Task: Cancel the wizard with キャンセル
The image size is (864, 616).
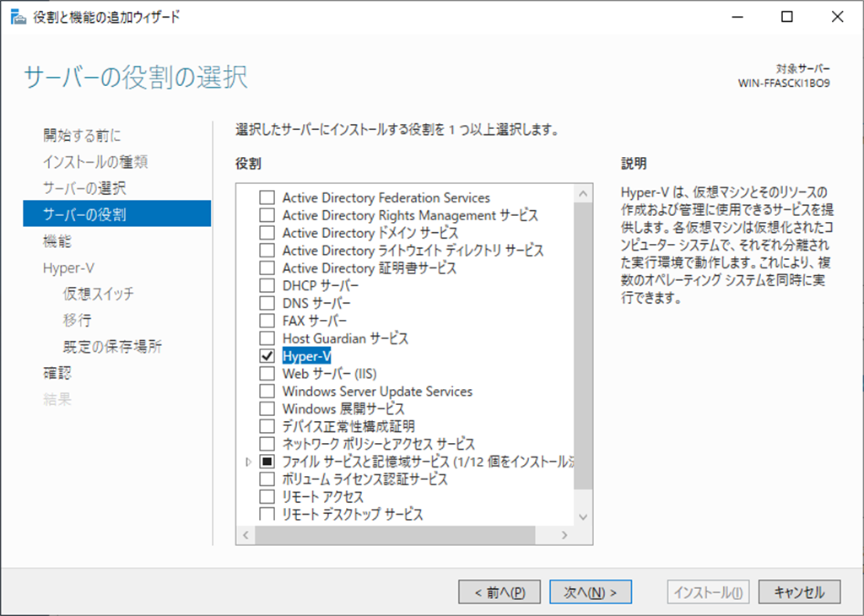Action: pyautogui.click(x=799, y=592)
